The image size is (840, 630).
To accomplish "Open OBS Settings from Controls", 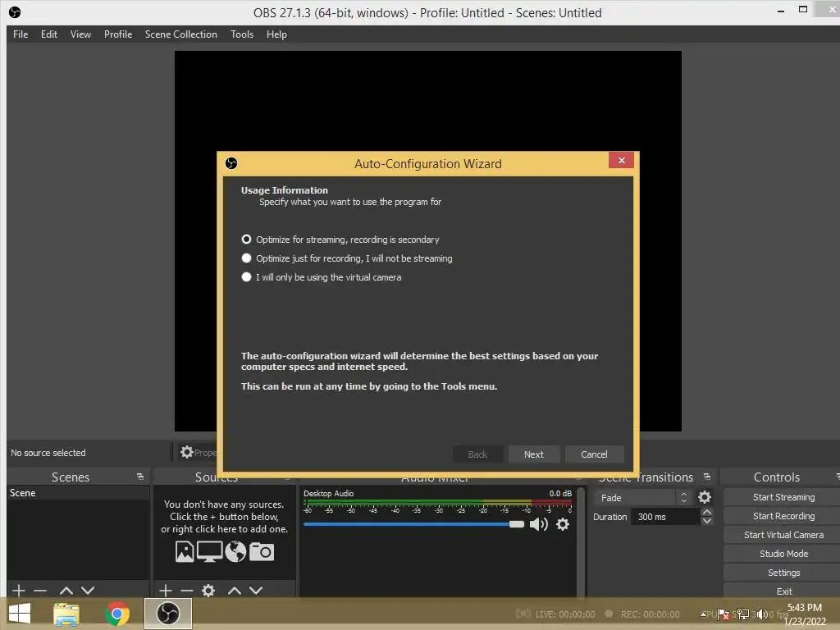I will tap(783, 573).
